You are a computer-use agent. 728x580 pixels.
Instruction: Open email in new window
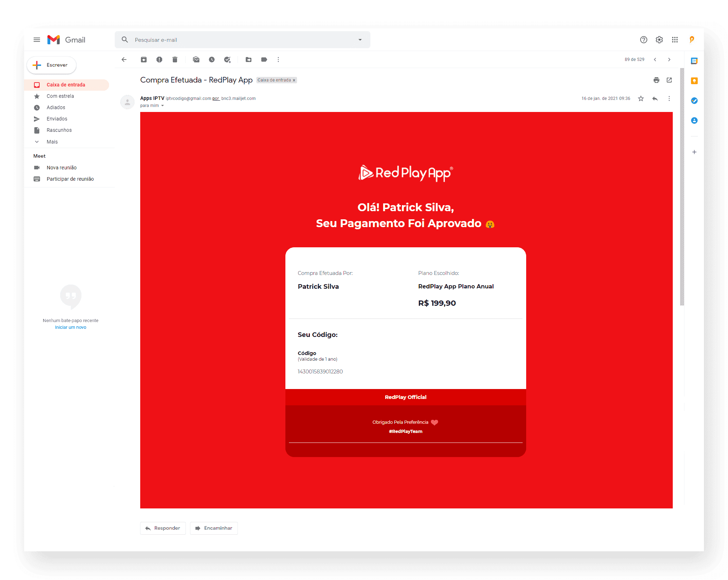(x=669, y=80)
